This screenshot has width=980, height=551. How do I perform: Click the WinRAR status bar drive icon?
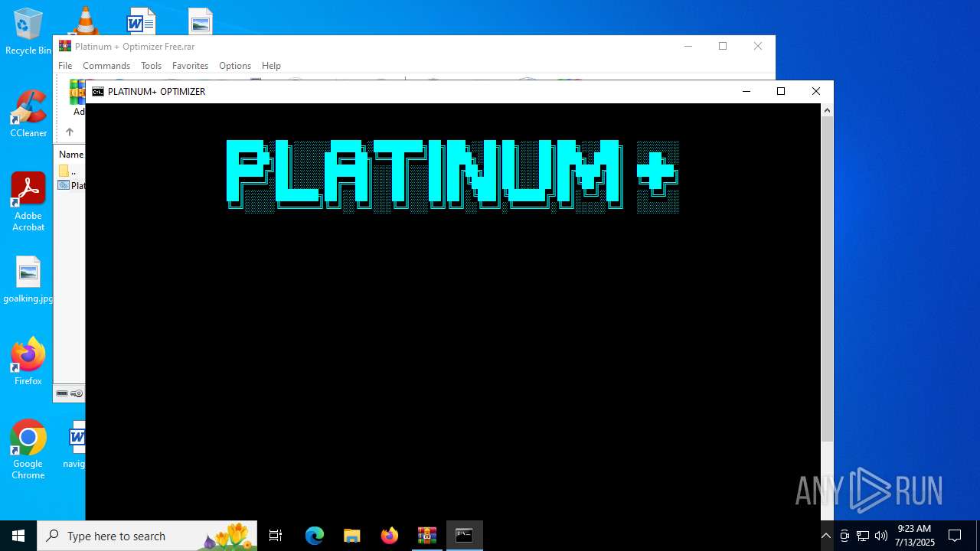pyautogui.click(x=62, y=393)
